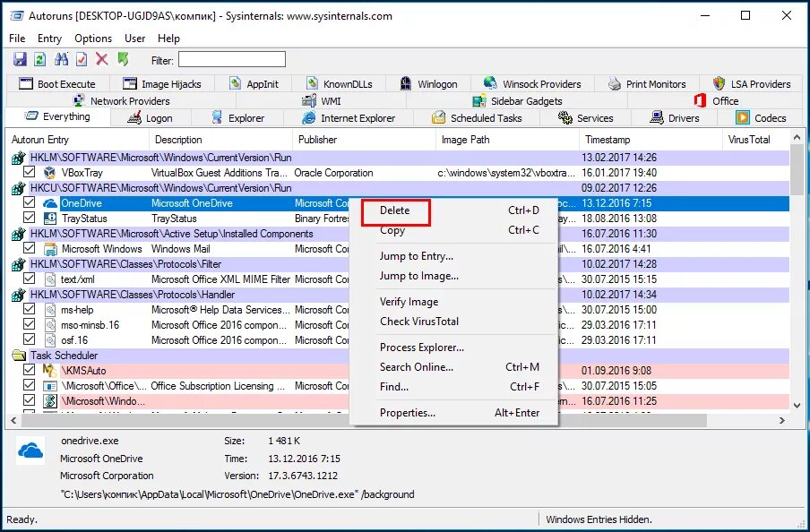810x532 pixels.
Task: Click the registry icon beside HKLM Run key
Action: (19, 158)
